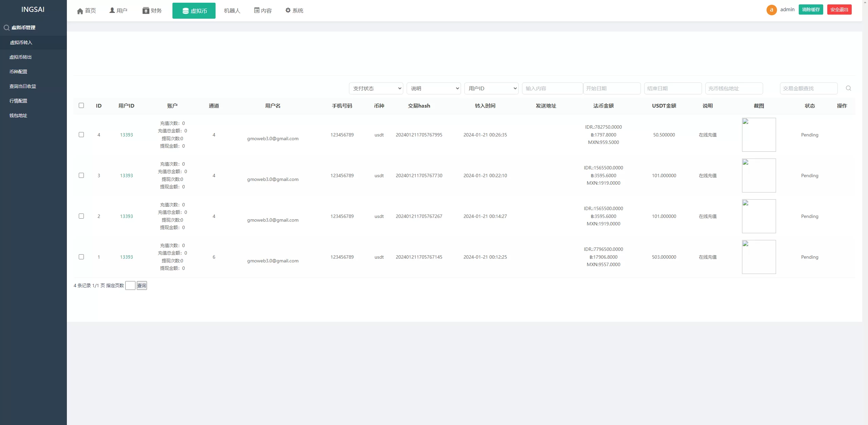Click the finance yen icon in navbar
Image resolution: width=868 pixels, height=425 pixels.
pyautogui.click(x=146, y=11)
